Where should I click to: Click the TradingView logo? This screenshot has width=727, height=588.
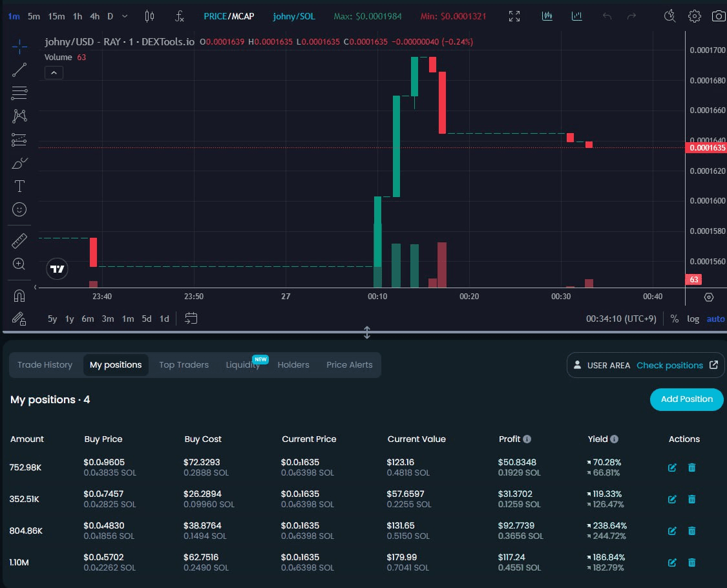58,269
